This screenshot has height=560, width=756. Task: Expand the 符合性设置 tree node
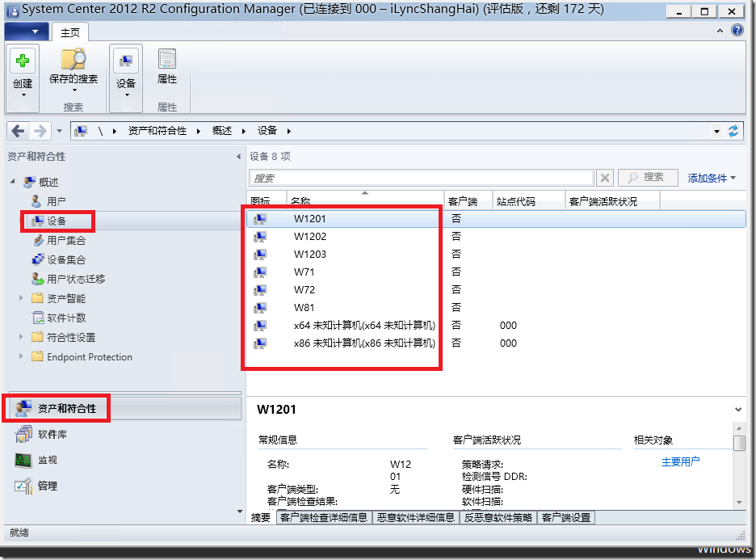point(21,337)
